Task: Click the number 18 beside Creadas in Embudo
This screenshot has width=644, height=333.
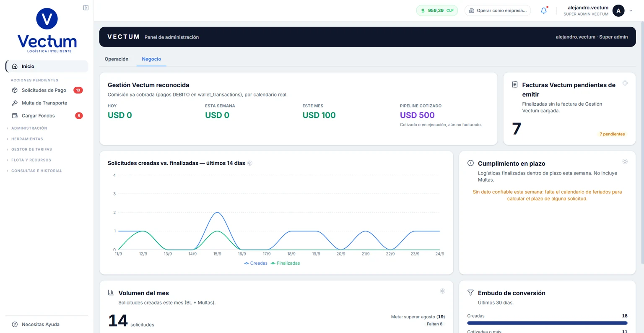Action: (625, 316)
